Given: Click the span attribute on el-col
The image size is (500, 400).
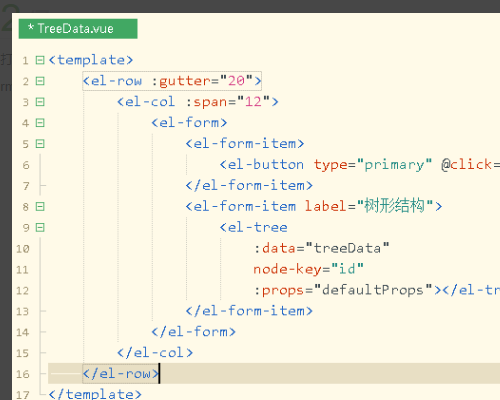Looking at the screenshot, I should [x=211, y=102].
